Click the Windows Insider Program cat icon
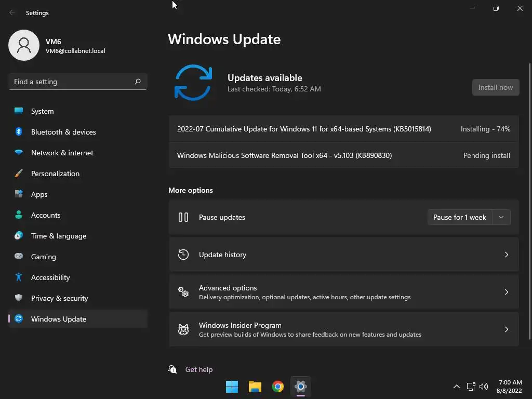The image size is (532, 399). click(x=183, y=329)
